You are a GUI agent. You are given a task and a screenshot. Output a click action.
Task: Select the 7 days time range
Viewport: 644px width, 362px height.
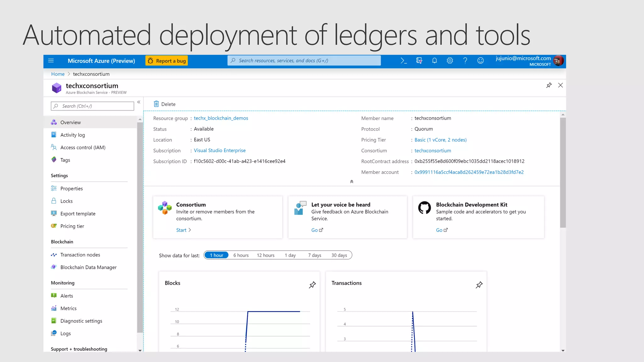click(x=314, y=255)
